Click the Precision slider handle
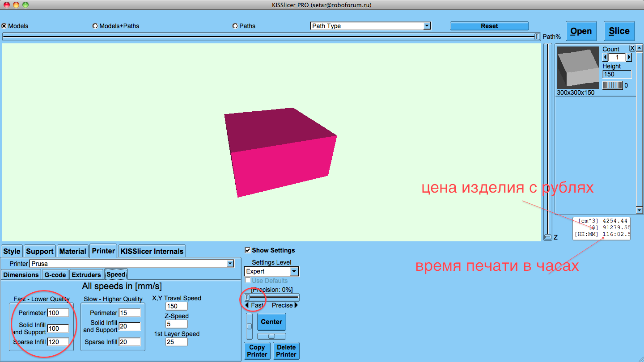Screen dimensions: 644x362 247,297
